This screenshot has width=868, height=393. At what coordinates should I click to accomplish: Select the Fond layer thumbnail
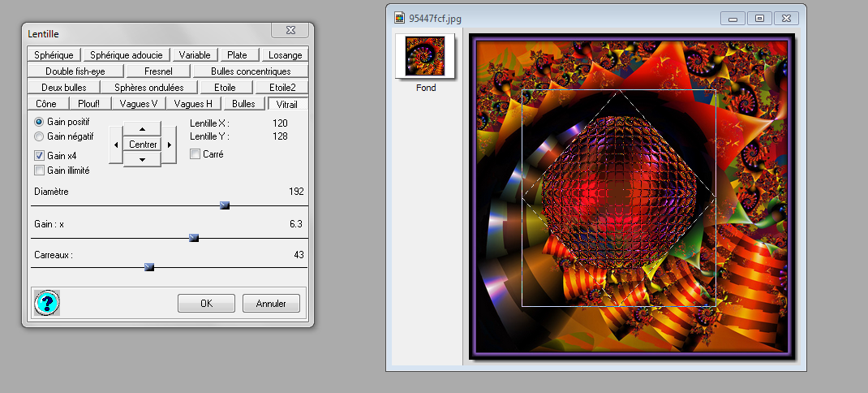click(x=426, y=57)
